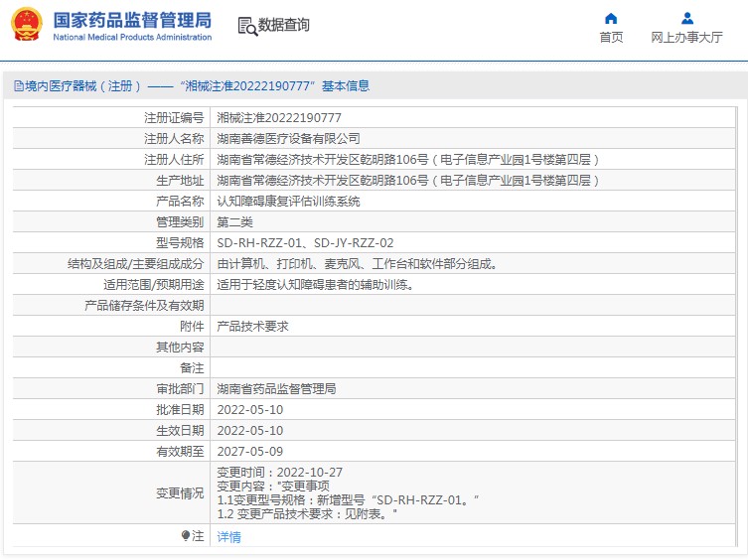Go to 首页 text link
This screenshot has width=748, height=560.
(611, 37)
